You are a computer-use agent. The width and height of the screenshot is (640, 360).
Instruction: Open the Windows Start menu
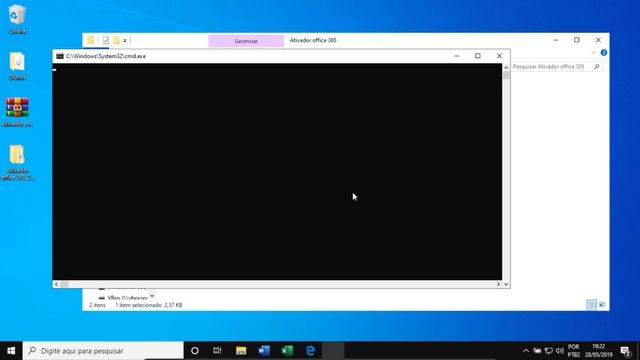point(11,351)
